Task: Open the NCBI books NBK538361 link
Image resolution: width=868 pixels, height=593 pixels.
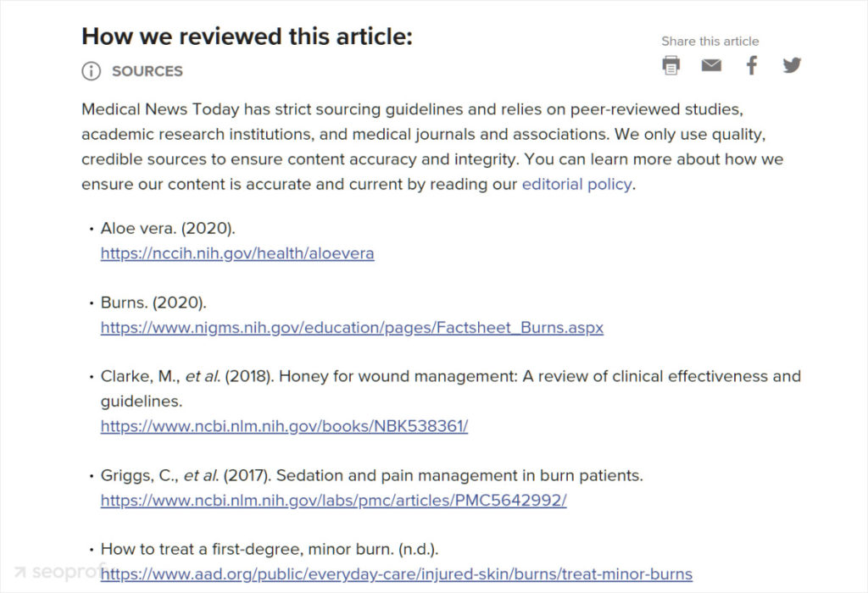Action: [x=284, y=426]
